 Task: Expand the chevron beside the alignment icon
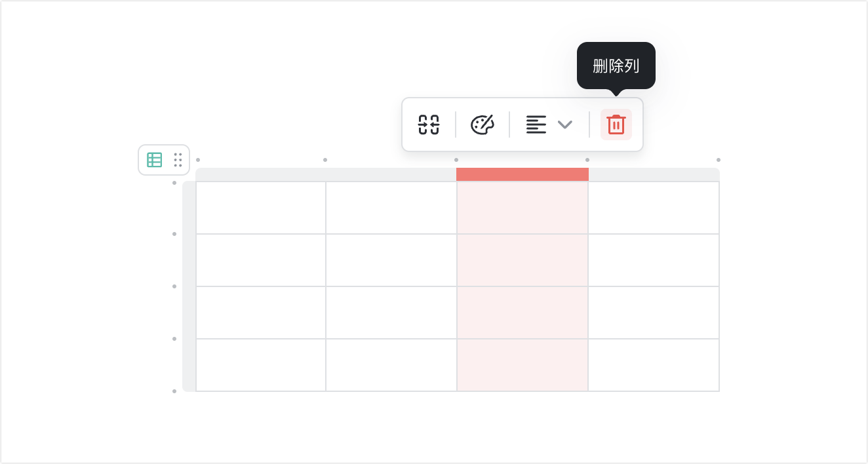pos(565,125)
